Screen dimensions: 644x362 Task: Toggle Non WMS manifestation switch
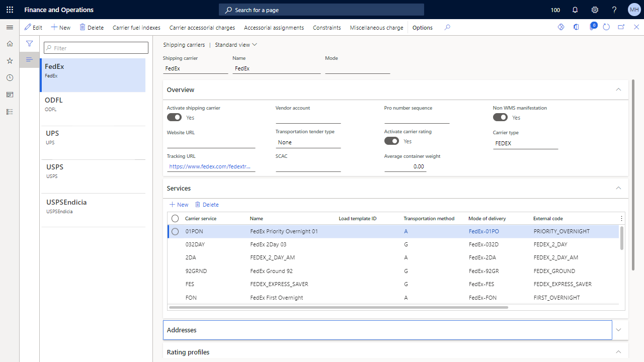coord(500,117)
